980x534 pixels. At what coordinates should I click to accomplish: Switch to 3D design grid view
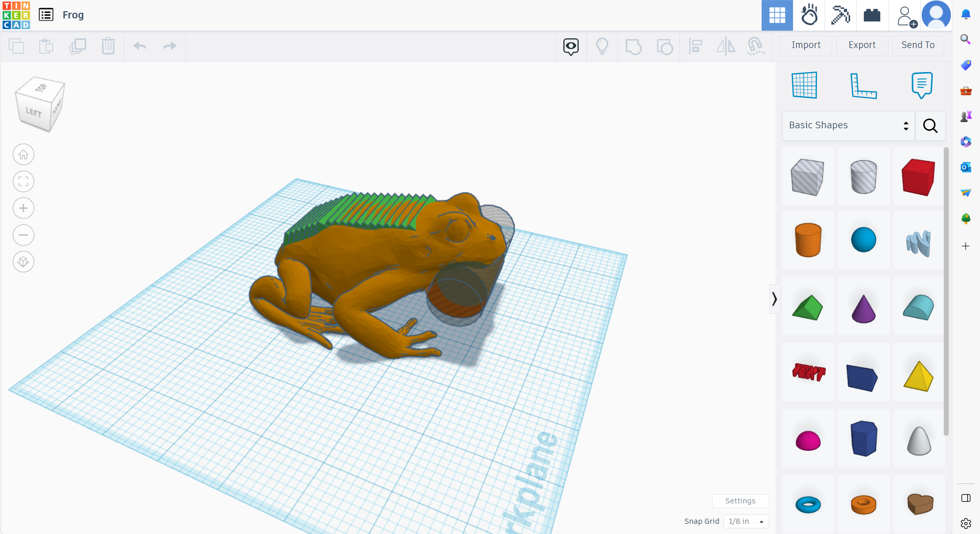[777, 15]
